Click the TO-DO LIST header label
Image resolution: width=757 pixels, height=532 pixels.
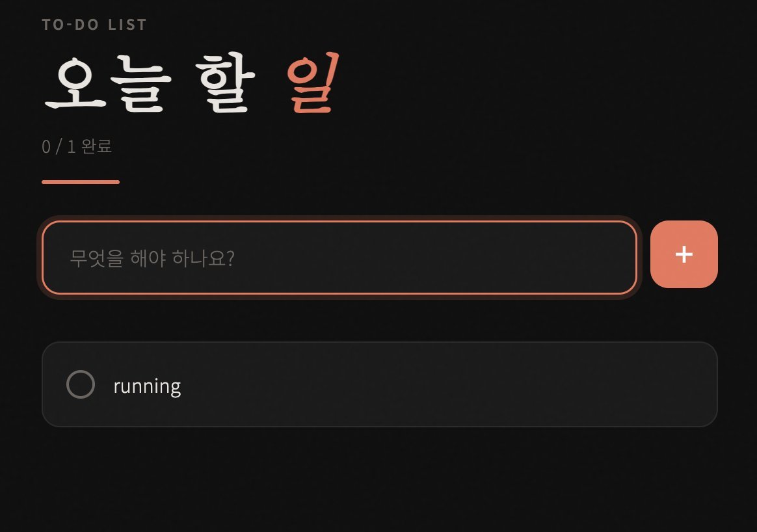click(x=93, y=24)
